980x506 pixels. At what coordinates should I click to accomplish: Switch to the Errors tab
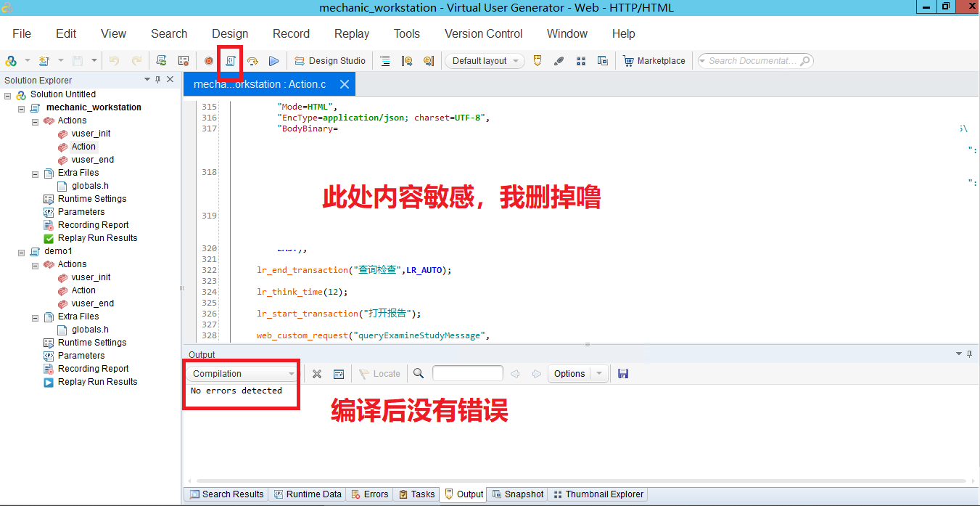pos(370,494)
